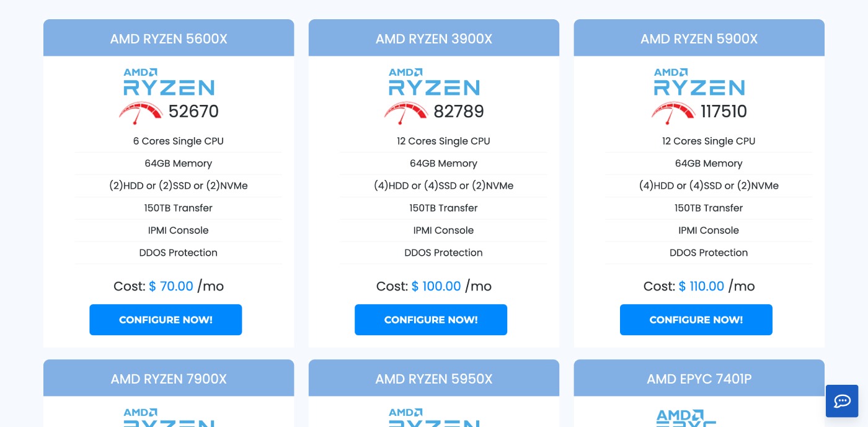
Task: Select the AMD RYZEN 5900X card header
Action: click(699, 38)
